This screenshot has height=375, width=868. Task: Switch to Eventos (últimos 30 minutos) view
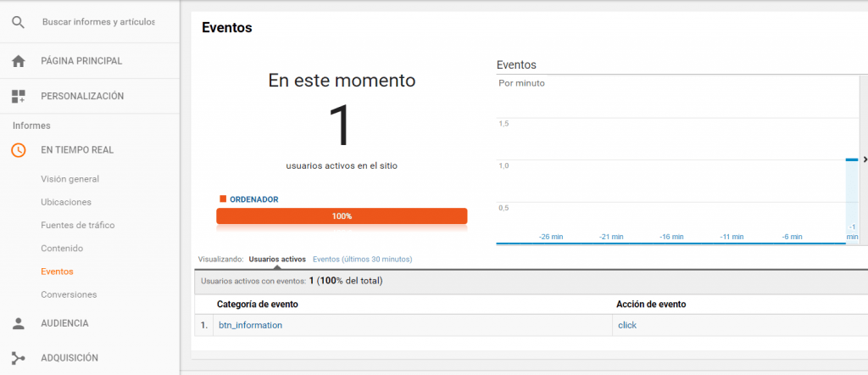click(x=363, y=260)
